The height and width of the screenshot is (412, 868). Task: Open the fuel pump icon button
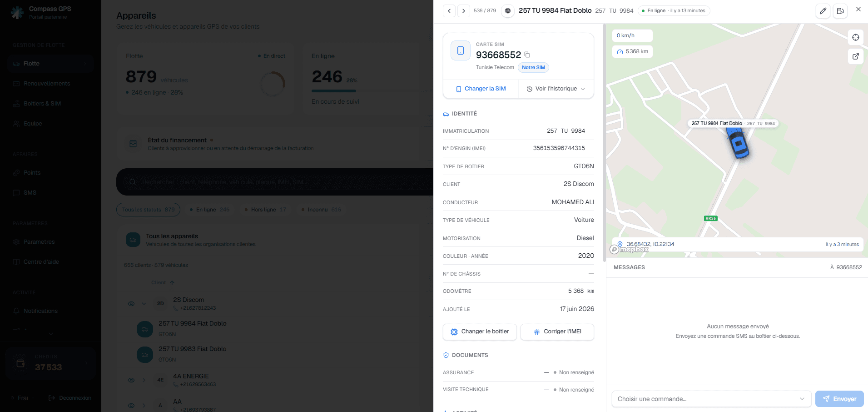[840, 11]
